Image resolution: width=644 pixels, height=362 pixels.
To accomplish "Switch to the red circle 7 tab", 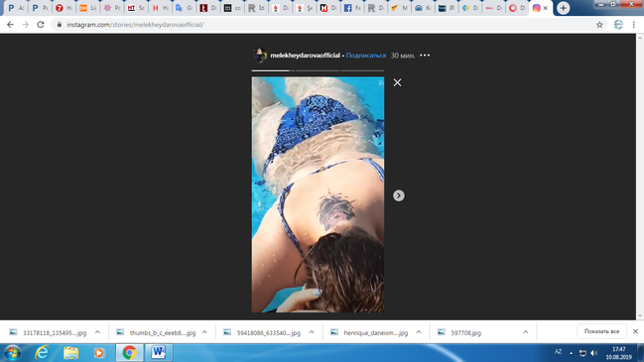I will pyautogui.click(x=64, y=8).
